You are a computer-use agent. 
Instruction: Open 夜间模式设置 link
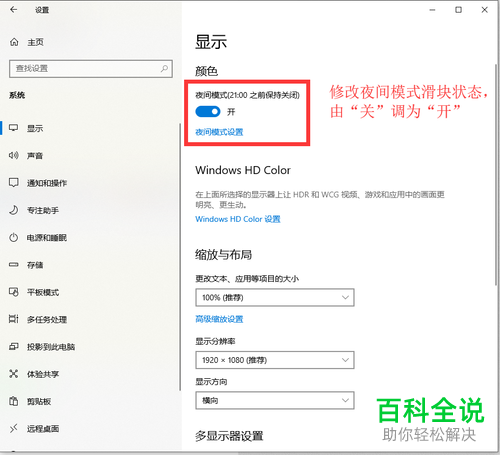click(219, 132)
